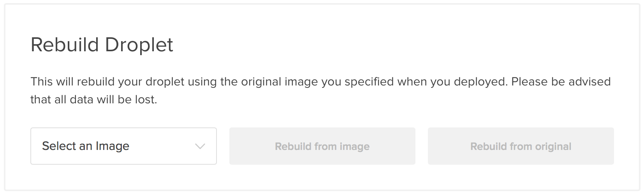Choose an image from the Select an Image box

point(123,146)
